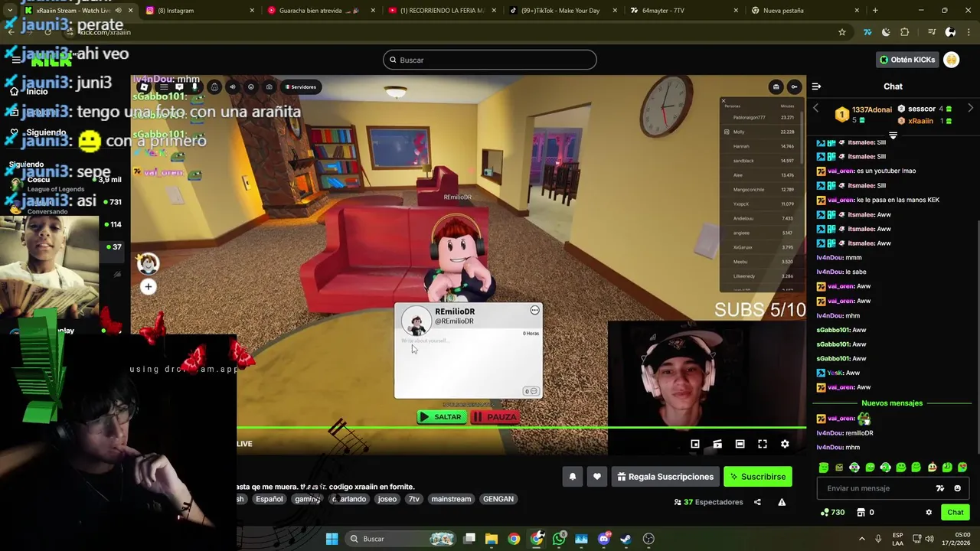Collapse the chat panel with arrow icon
The image size is (980, 551).
click(816, 86)
